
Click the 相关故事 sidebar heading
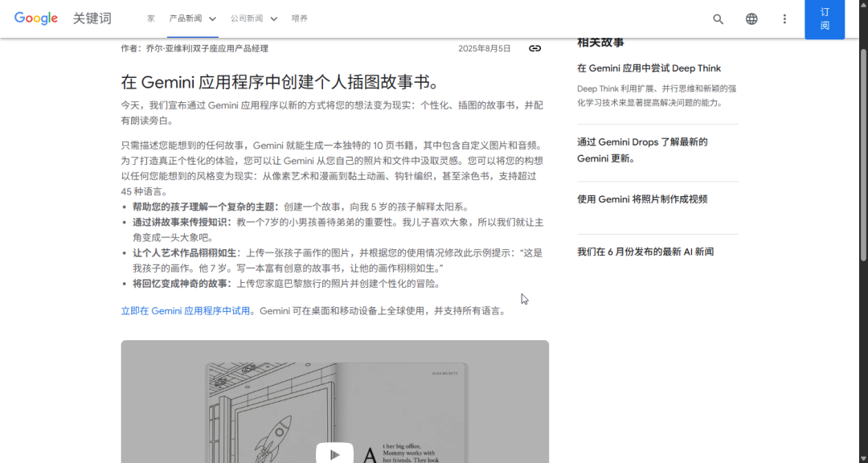[x=600, y=42]
